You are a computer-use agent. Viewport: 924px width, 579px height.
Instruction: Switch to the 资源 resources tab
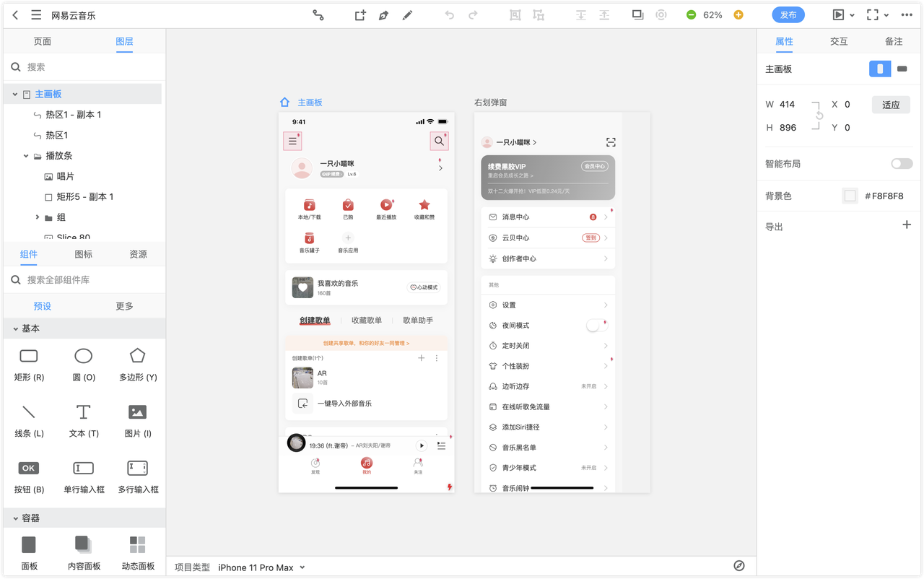click(138, 254)
